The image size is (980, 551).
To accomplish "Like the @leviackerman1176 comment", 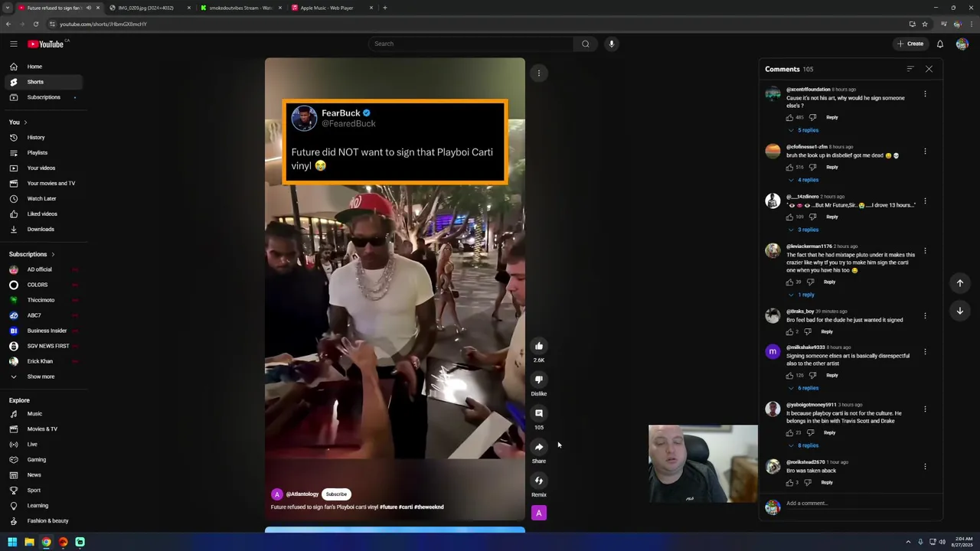I will tap(789, 282).
